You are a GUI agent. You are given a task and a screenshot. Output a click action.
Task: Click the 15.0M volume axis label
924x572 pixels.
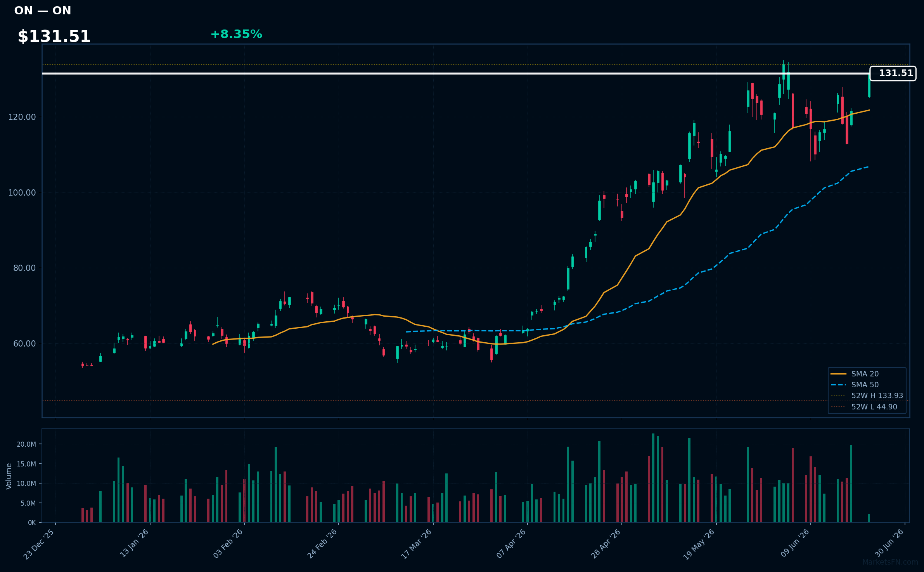click(x=26, y=464)
